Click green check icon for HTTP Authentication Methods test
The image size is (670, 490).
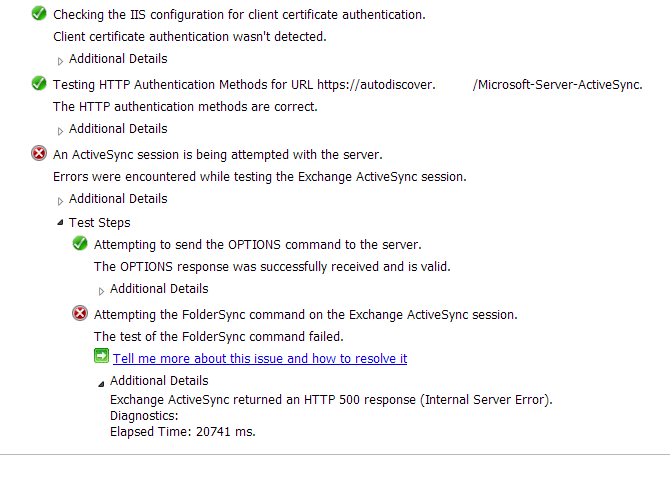pos(39,83)
